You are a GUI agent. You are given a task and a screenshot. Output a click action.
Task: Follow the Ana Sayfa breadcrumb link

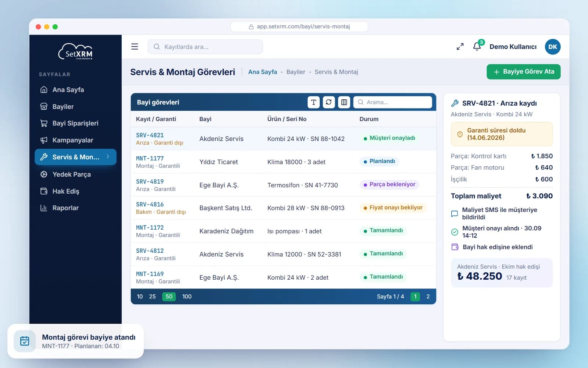click(262, 72)
